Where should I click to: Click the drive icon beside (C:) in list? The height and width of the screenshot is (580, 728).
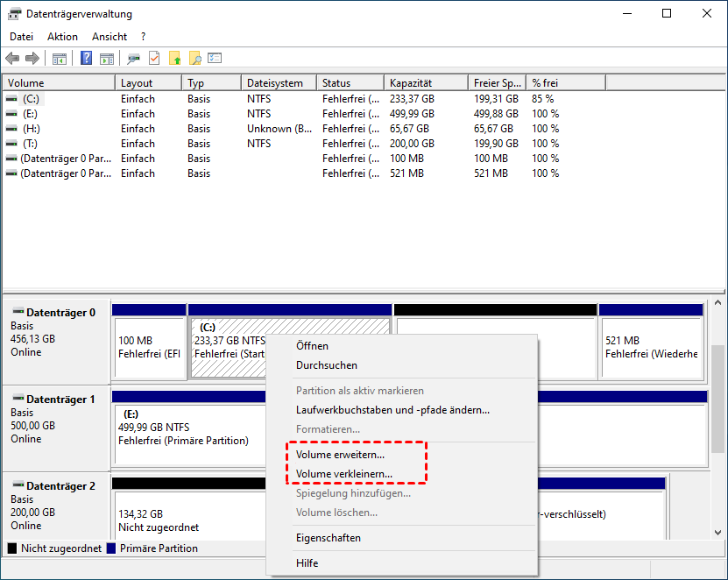click(11, 99)
